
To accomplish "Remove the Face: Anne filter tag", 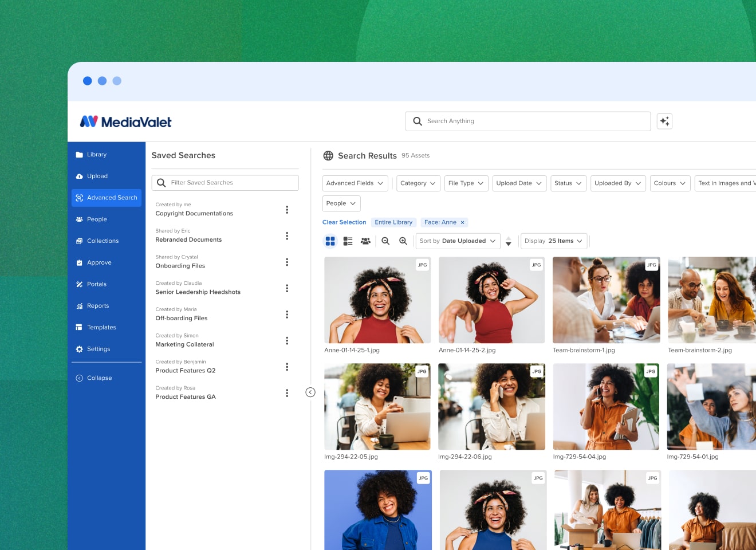I will click(x=462, y=222).
